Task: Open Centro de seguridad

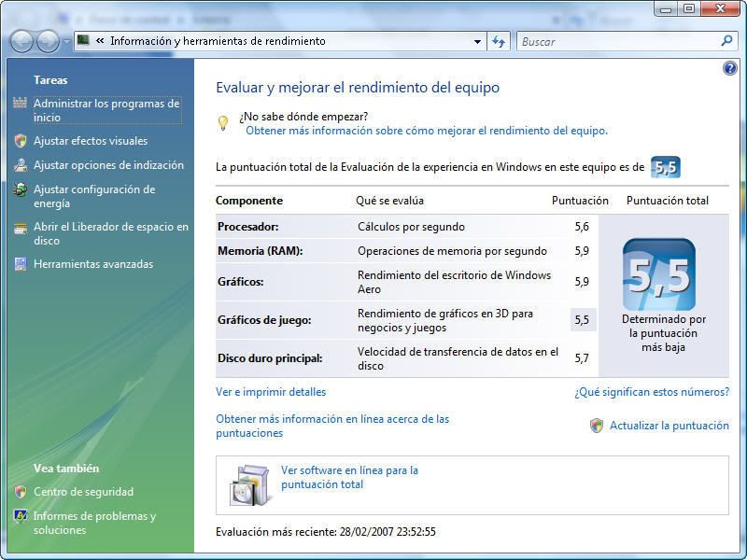Action: click(x=83, y=492)
